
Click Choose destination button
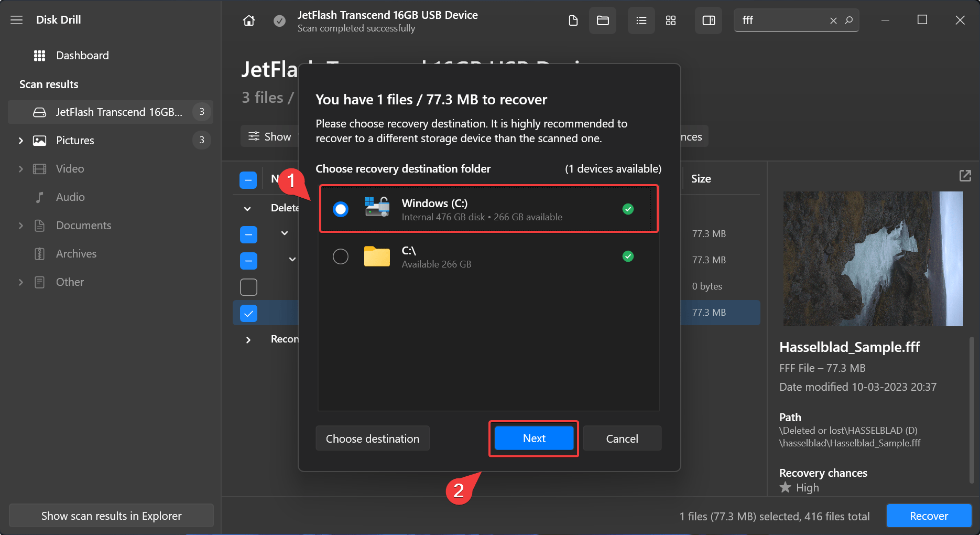coord(373,438)
